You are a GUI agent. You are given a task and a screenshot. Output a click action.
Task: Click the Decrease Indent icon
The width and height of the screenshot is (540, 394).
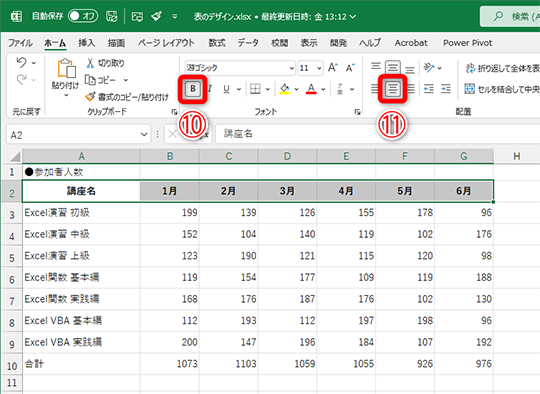pos(429,89)
